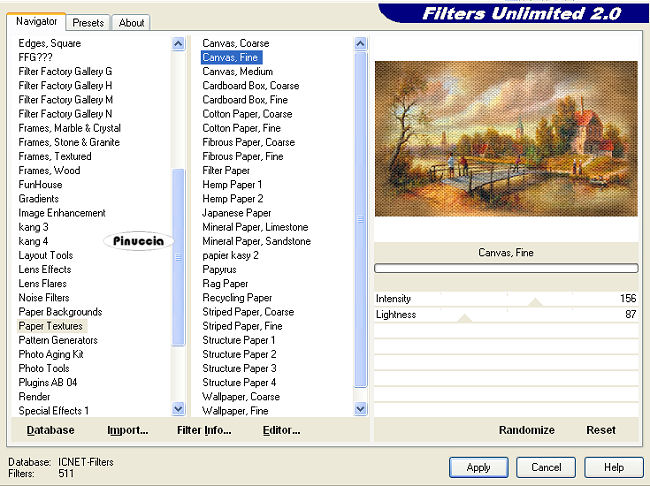Reset the filter parameters
The height and width of the screenshot is (486, 650).
tap(601, 430)
